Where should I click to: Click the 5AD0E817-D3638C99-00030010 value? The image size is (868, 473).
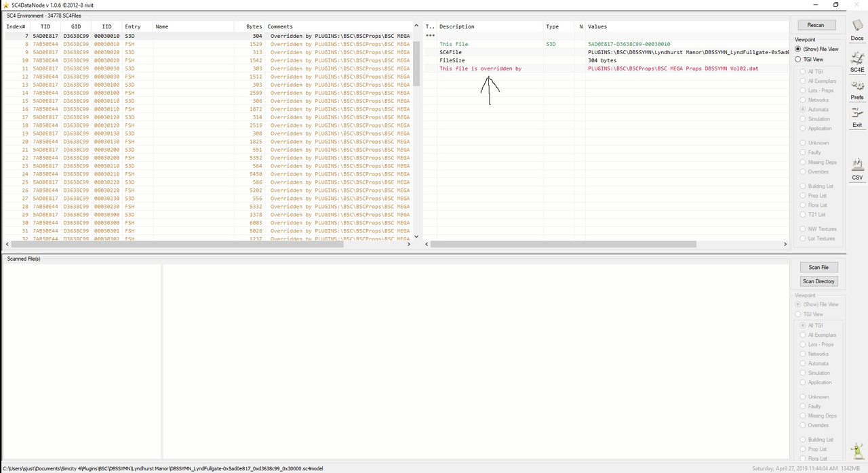click(x=629, y=44)
